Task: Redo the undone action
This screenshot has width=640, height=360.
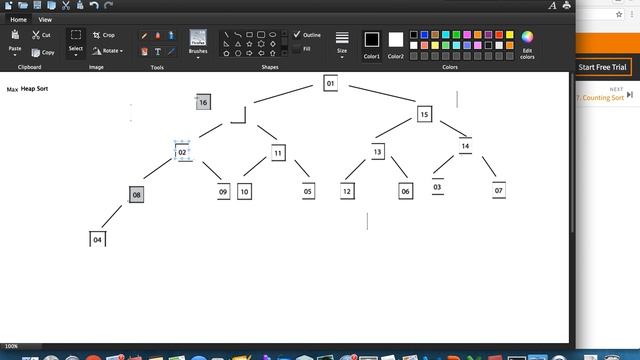Action: point(108,5)
